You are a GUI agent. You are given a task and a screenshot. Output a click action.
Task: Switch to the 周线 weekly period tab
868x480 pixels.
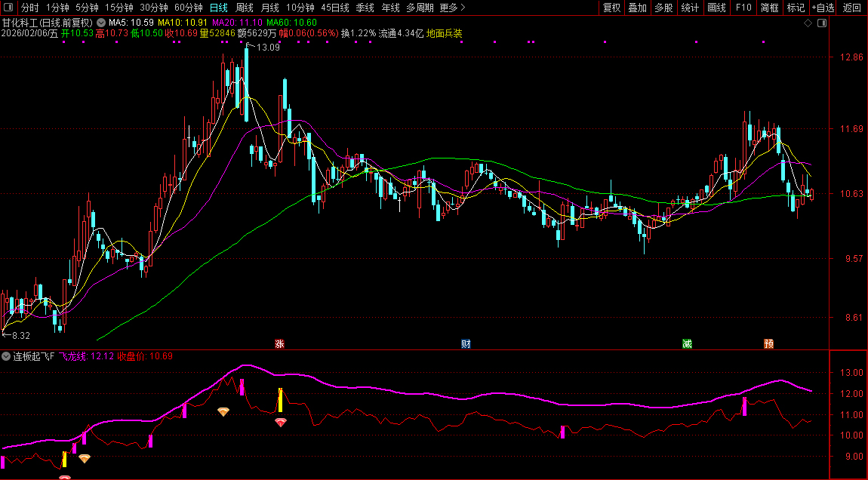coord(245,8)
